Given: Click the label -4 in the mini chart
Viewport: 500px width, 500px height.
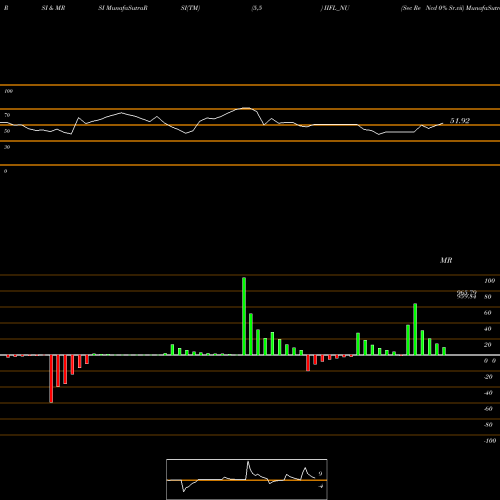Looking at the screenshot, I should pos(321,486).
